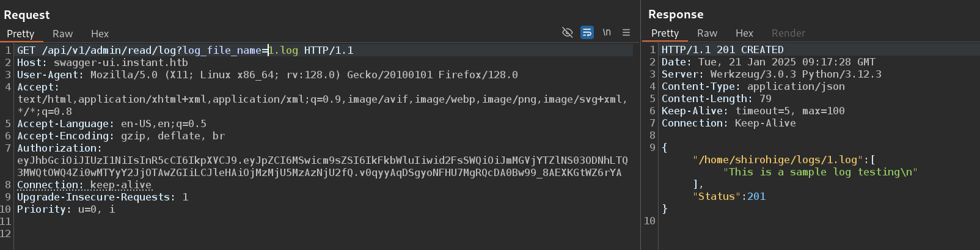Switch to the Request Raw tab

coord(62,34)
